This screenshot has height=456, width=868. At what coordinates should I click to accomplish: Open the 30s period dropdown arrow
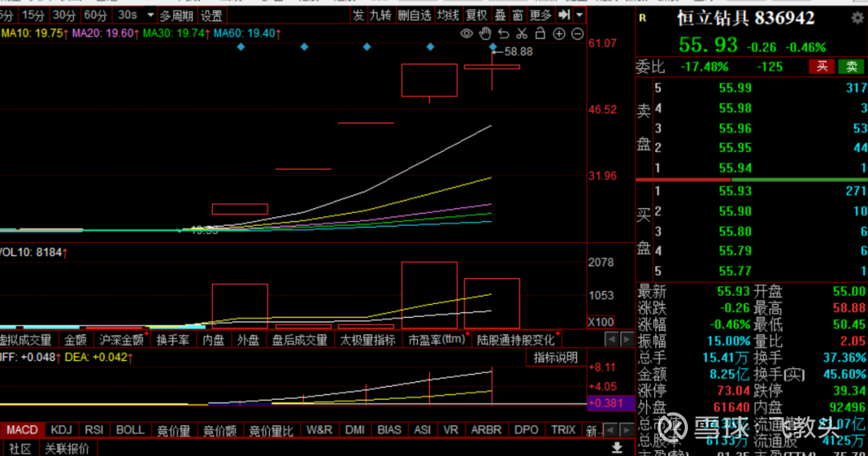[x=150, y=15]
